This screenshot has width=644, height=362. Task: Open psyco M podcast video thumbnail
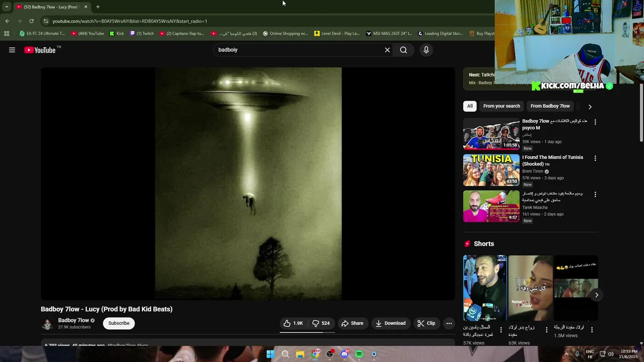491,134
